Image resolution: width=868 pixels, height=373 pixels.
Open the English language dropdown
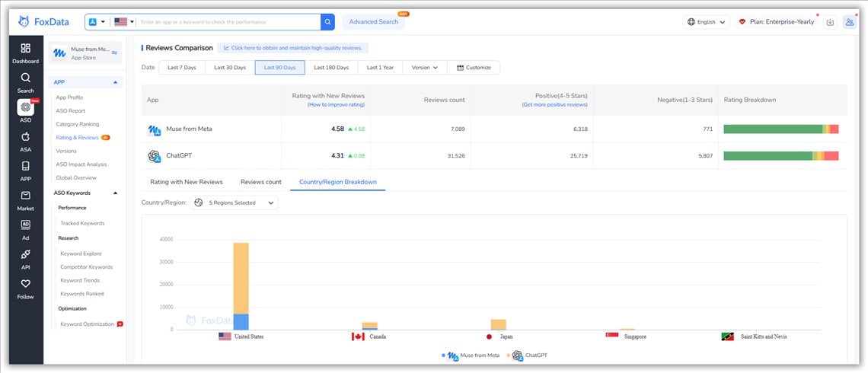click(x=707, y=22)
